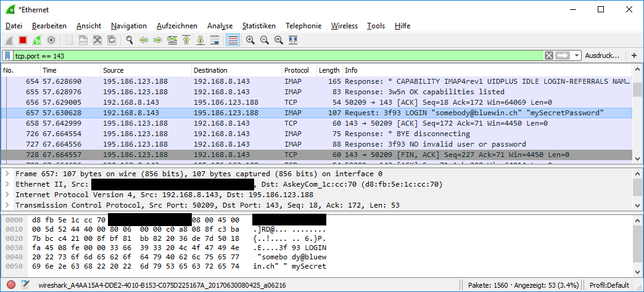Viewport: 644px width, 292px height.
Task: Click the Profil: Default status bar field
Action: pyautogui.click(x=609, y=285)
